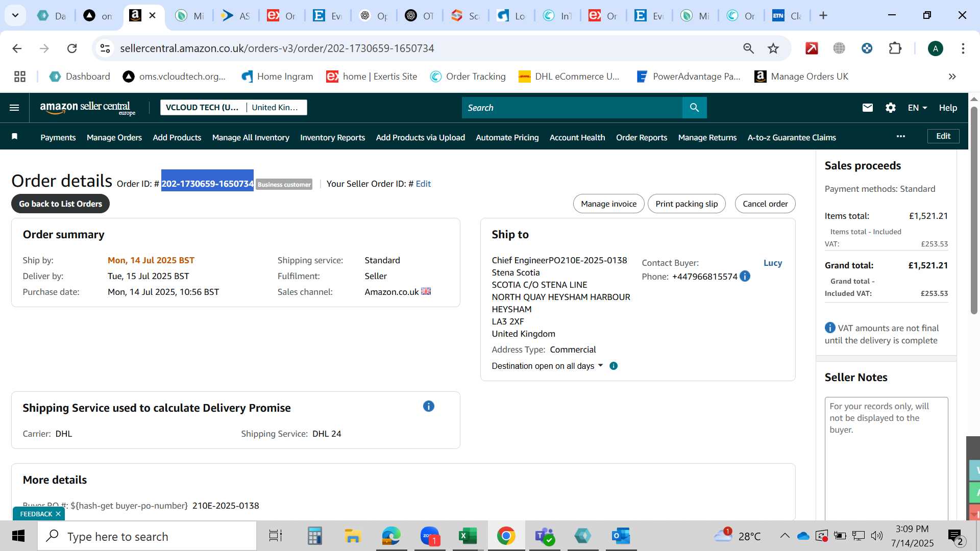The image size is (980, 551).
Task: Click the Edit link for Seller Order ID
Action: tap(423, 184)
